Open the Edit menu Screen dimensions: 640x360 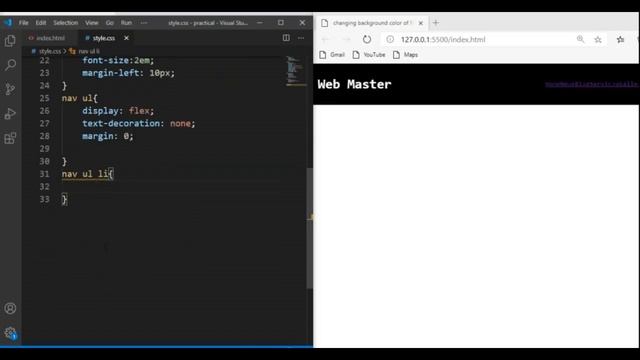click(41, 23)
